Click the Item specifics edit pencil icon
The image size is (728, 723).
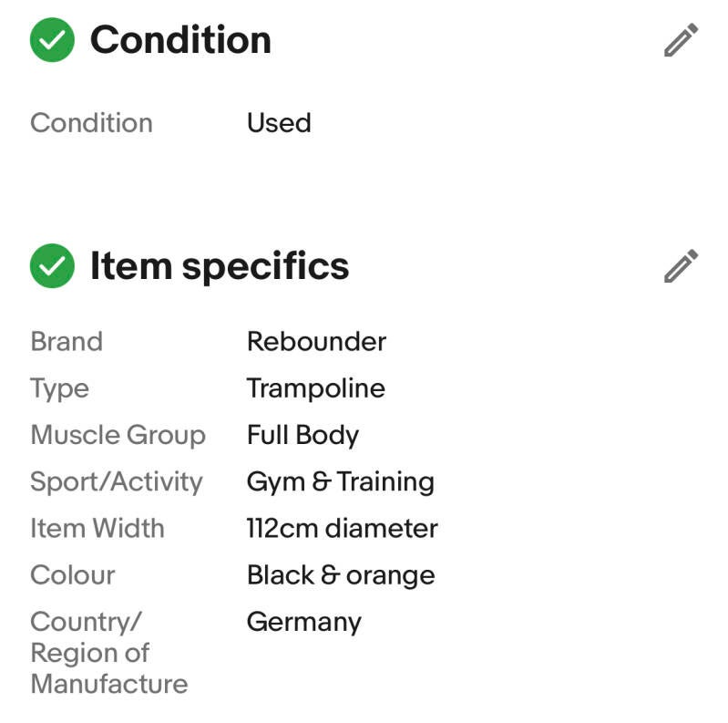tap(681, 266)
